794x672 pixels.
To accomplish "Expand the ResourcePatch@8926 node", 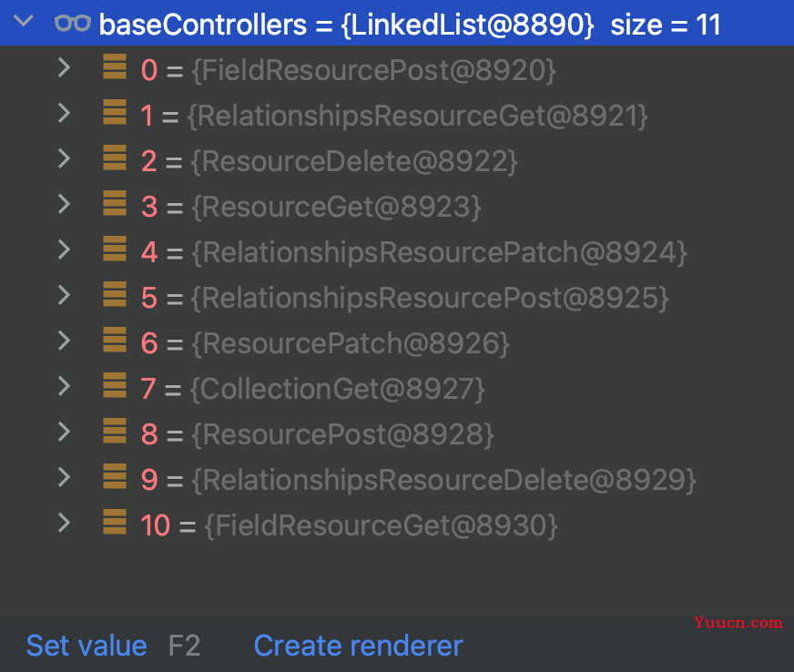I will [64, 341].
